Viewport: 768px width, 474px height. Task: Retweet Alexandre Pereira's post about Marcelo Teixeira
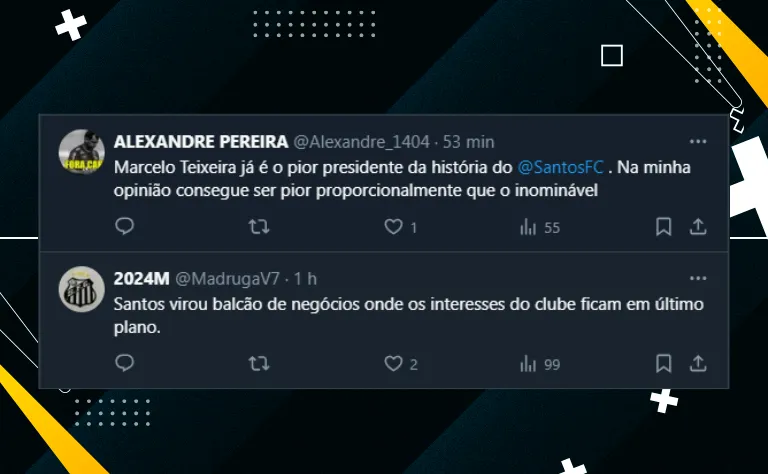(259, 227)
